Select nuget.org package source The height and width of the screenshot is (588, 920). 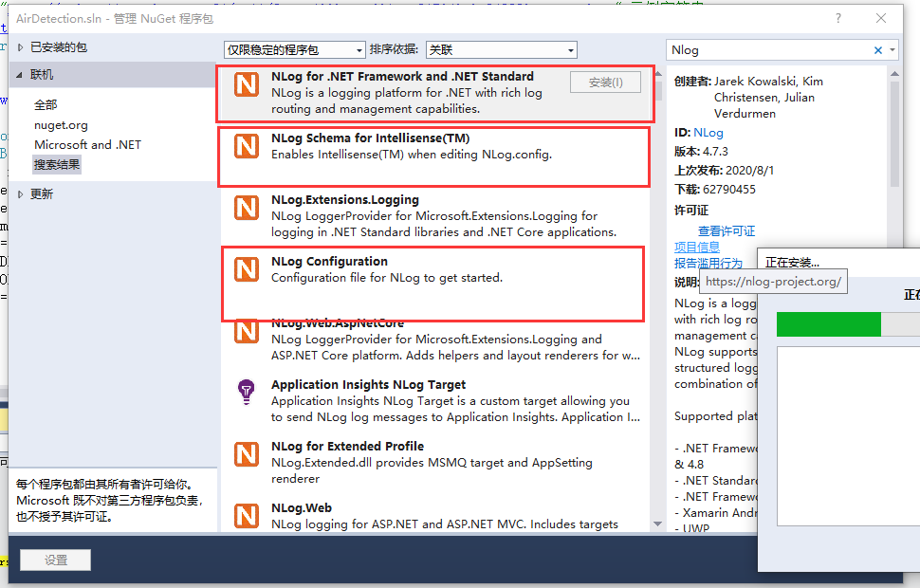tap(61, 125)
